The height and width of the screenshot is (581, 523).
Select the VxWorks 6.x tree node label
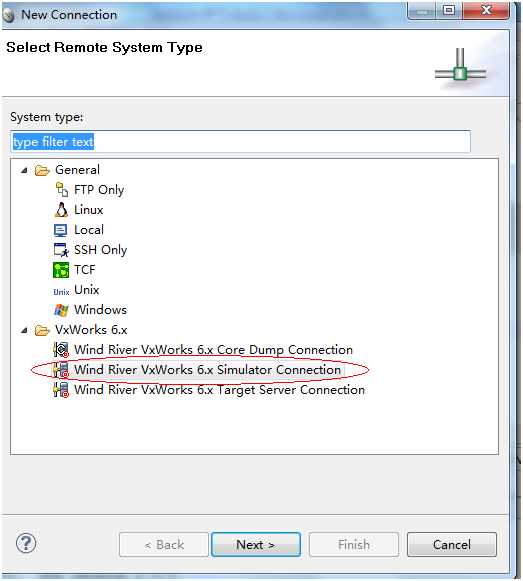coord(91,329)
